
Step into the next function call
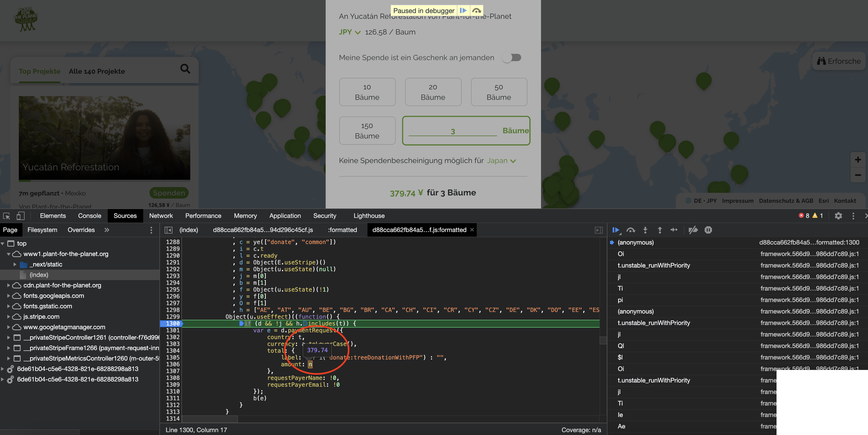click(x=645, y=230)
